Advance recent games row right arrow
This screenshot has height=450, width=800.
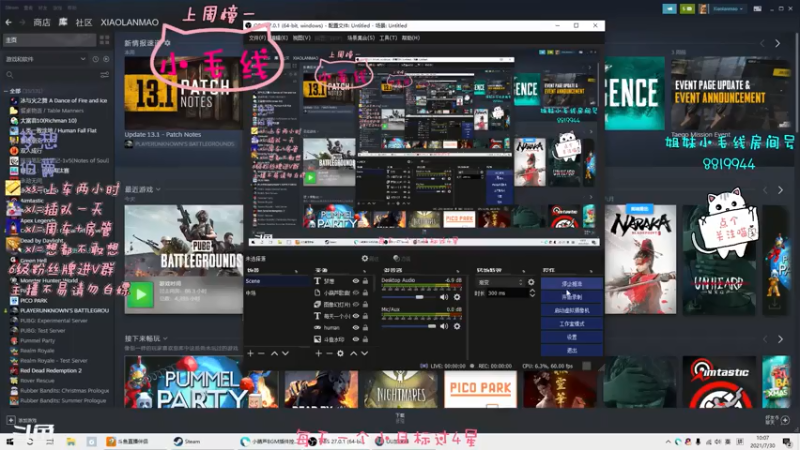(x=780, y=190)
